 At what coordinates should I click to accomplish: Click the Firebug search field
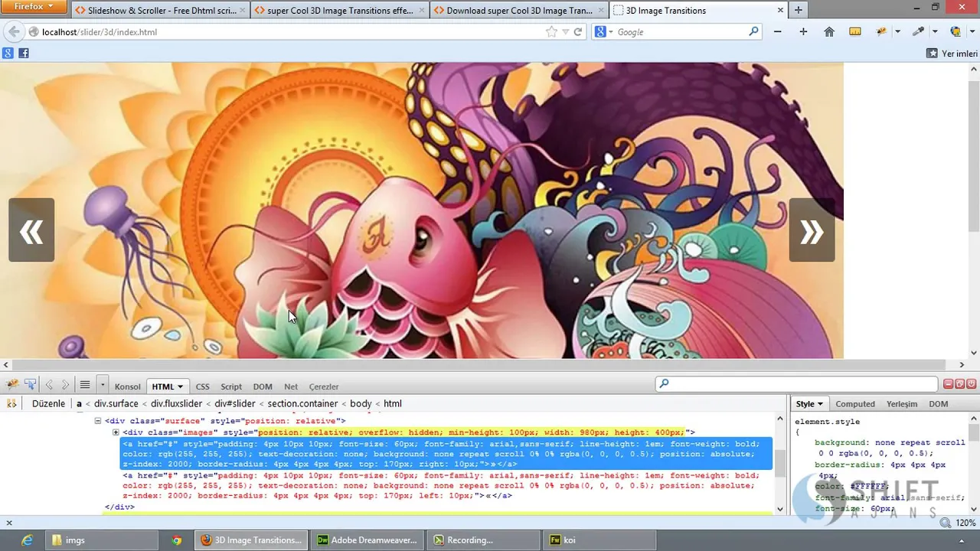pyautogui.click(x=796, y=383)
